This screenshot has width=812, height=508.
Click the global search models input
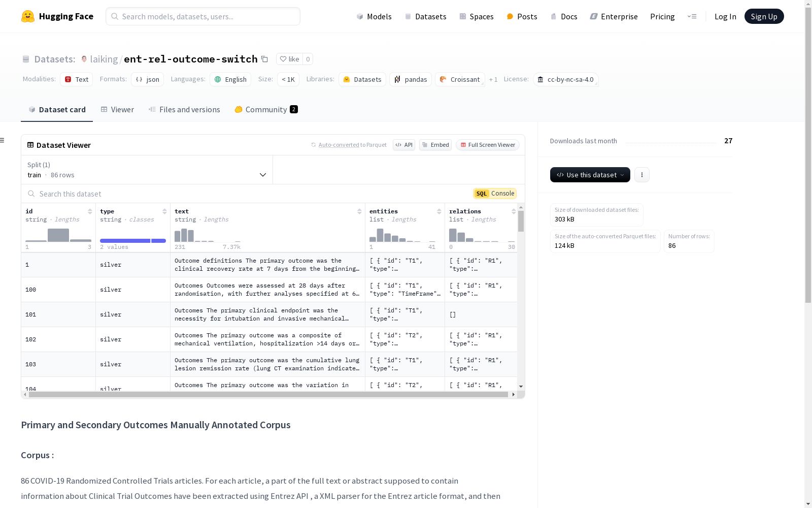coord(203,16)
